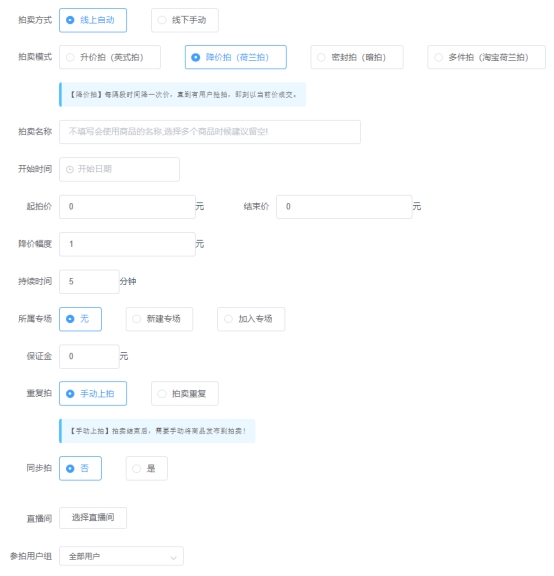Click the 降价幅度 input field
This screenshot has height=576, width=554.
[127, 244]
